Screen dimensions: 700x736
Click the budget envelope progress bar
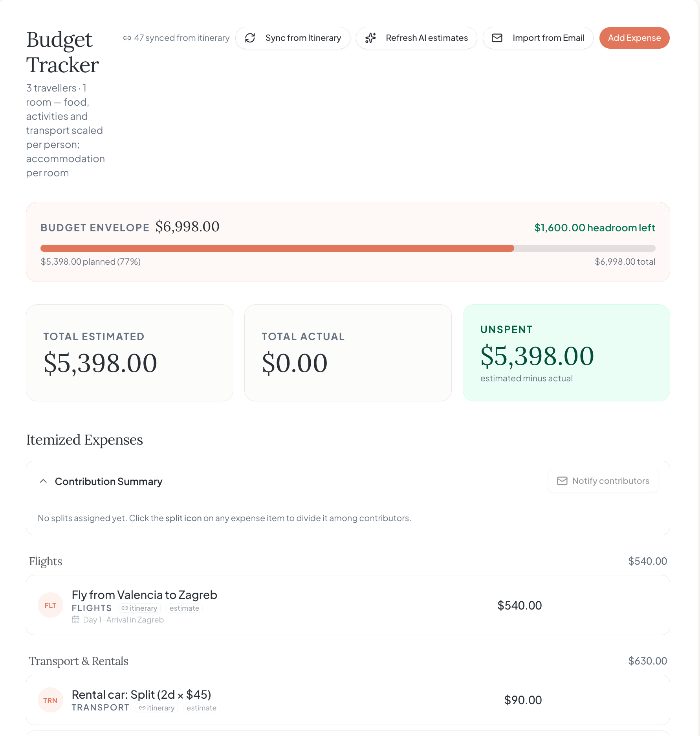click(348, 248)
